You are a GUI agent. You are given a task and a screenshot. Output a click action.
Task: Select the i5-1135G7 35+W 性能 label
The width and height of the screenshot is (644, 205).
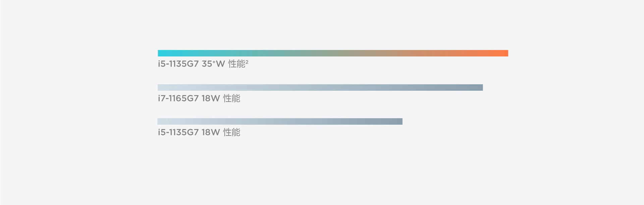pyautogui.click(x=203, y=64)
